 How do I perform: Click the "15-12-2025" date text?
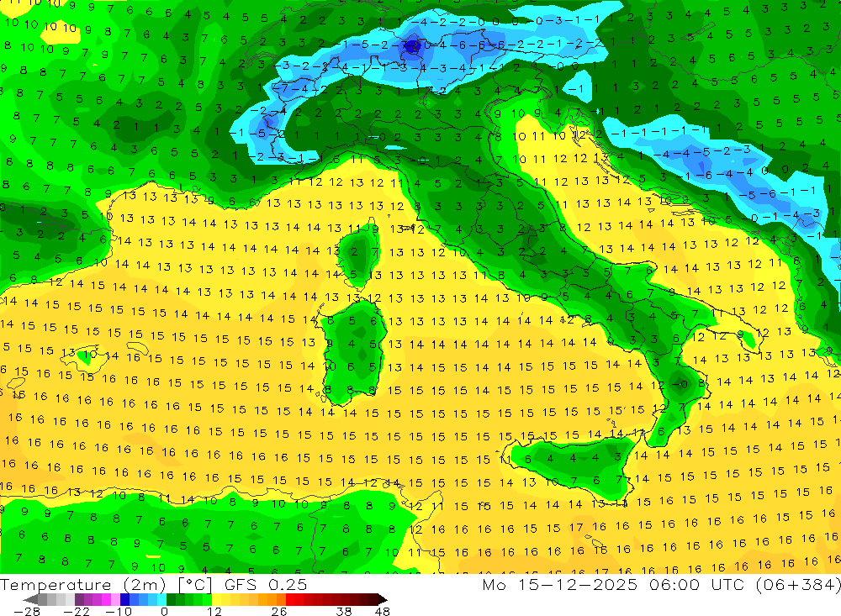pos(578,584)
